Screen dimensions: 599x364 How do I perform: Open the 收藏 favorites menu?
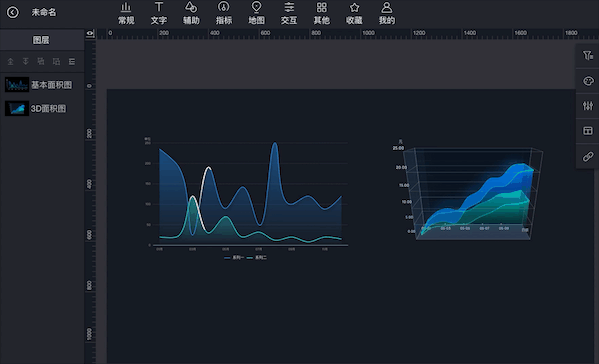point(354,13)
